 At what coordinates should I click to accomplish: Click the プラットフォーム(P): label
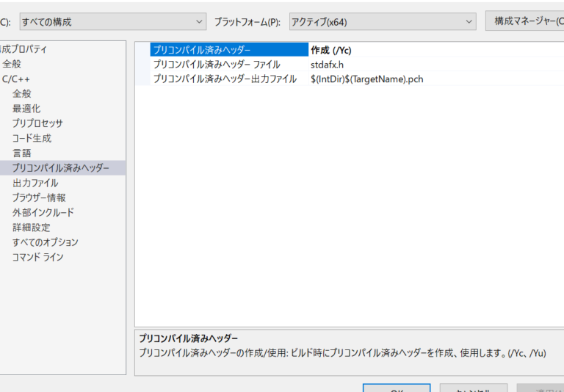(247, 22)
